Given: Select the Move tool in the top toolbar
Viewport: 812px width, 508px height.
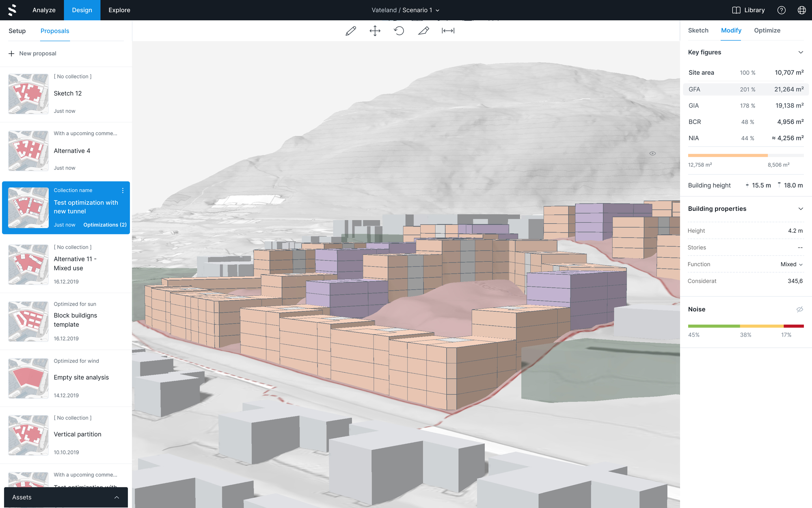Looking at the screenshot, I should pos(375,30).
